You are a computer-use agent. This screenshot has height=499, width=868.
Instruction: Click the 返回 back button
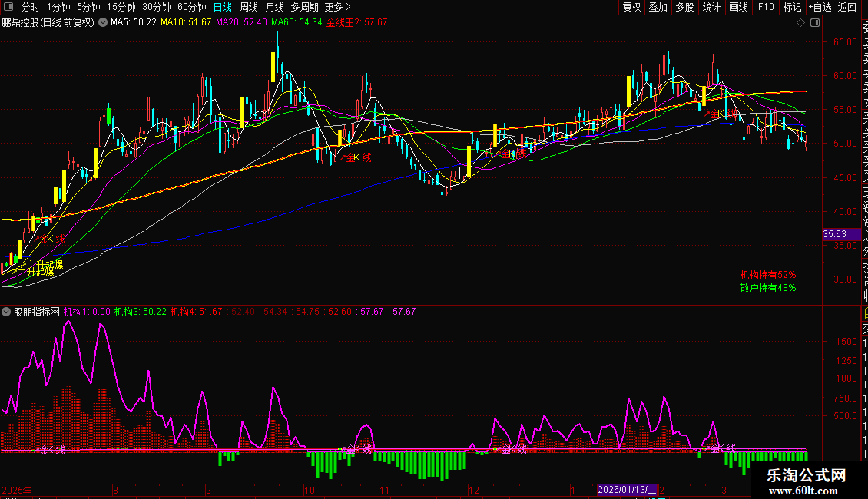click(847, 7)
